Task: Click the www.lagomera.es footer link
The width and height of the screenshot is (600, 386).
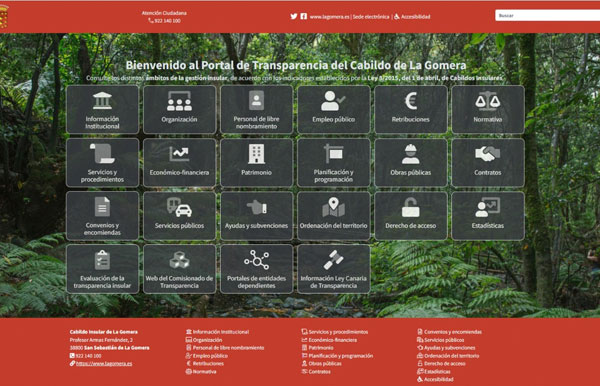Action: coord(104,363)
